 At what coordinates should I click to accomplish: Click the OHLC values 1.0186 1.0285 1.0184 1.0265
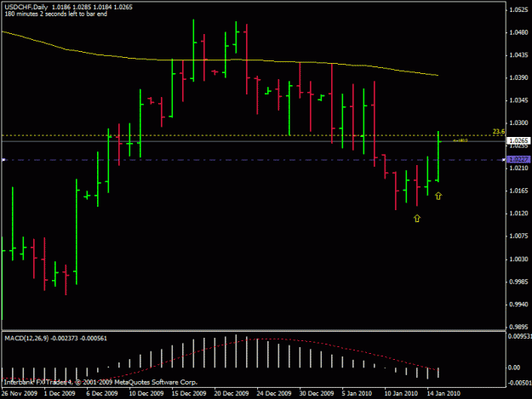pyautogui.click(x=92, y=7)
